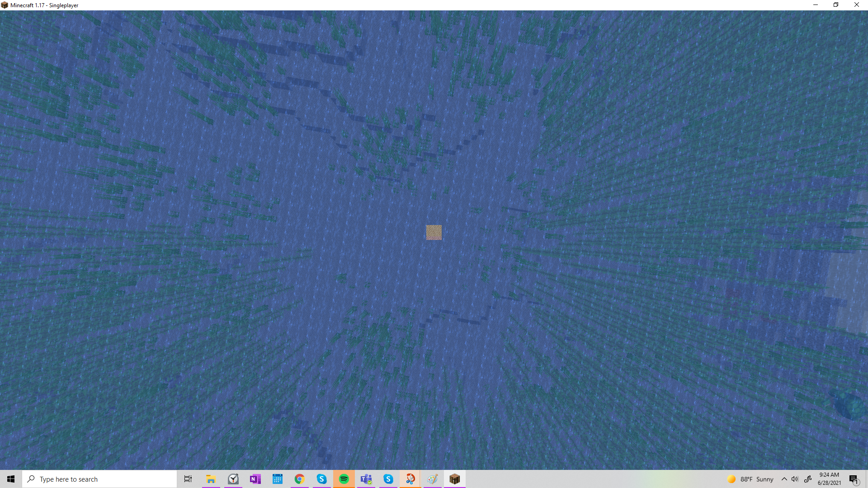Screen dimensions: 868x488
Task: Open Task View from the taskbar
Action: pyautogui.click(x=188, y=479)
